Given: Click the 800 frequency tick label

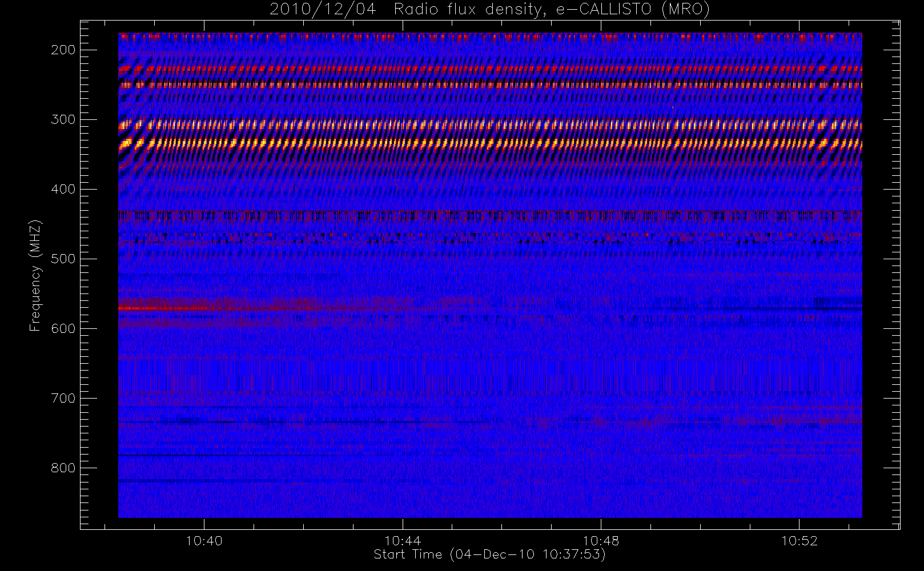Looking at the screenshot, I should click(x=63, y=468).
